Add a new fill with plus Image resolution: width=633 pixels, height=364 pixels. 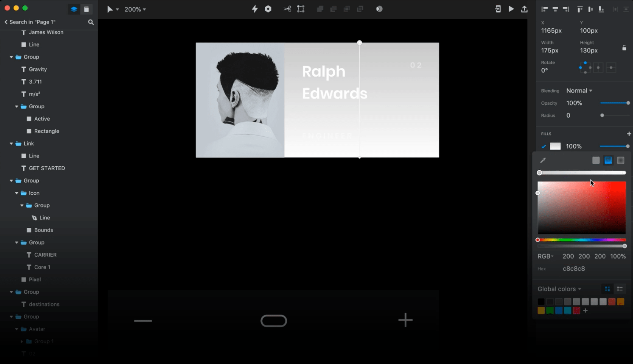[x=629, y=134]
